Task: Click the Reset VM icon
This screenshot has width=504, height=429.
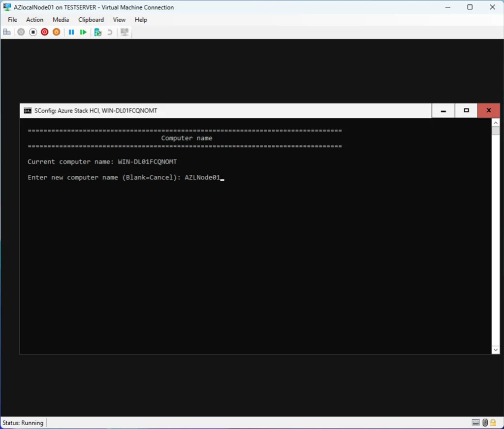Action: 83,32
